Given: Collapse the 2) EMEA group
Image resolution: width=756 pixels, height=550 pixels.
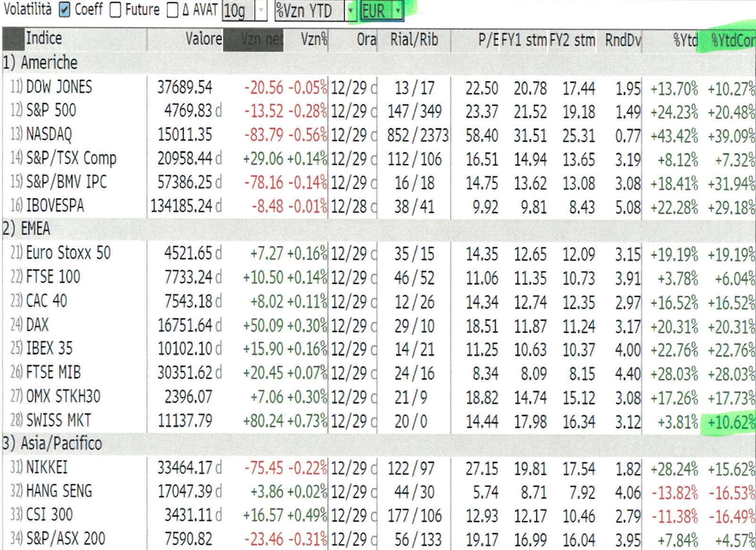Looking at the screenshot, I should point(26,228).
